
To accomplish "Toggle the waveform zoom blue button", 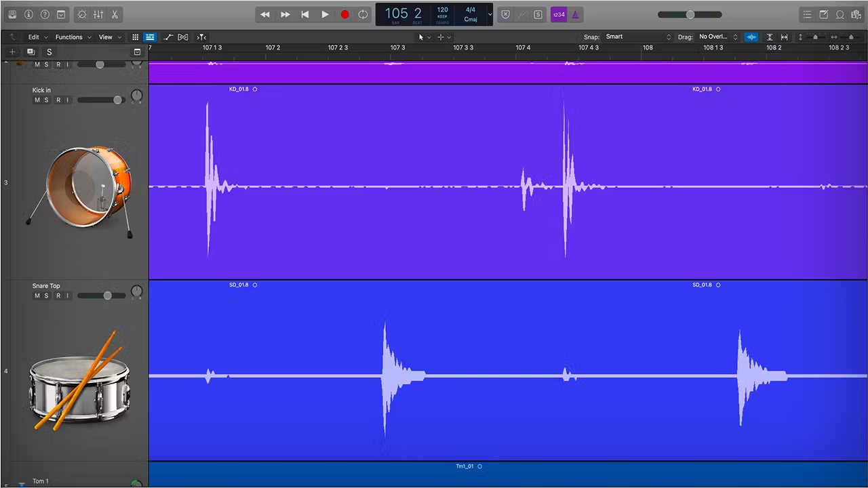I will (751, 37).
